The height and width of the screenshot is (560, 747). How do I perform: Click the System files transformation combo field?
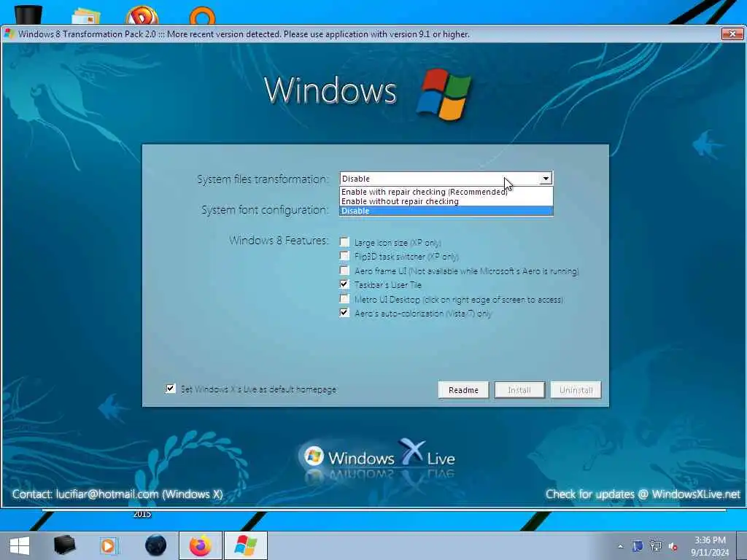click(446, 179)
